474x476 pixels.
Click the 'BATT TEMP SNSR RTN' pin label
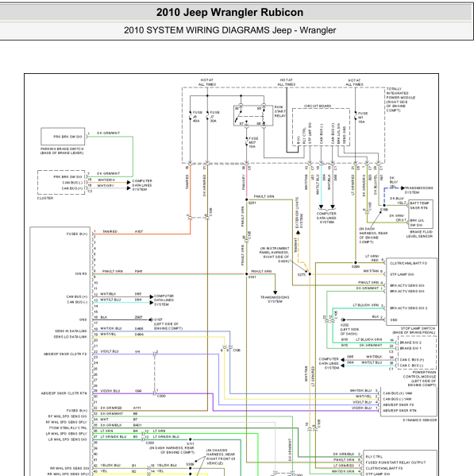(x=419, y=205)
